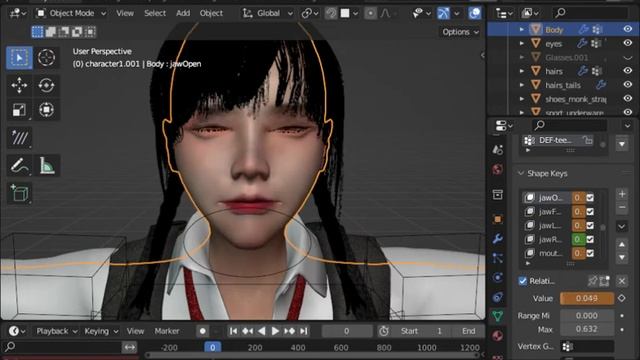Select the Select Box tool

19,58
